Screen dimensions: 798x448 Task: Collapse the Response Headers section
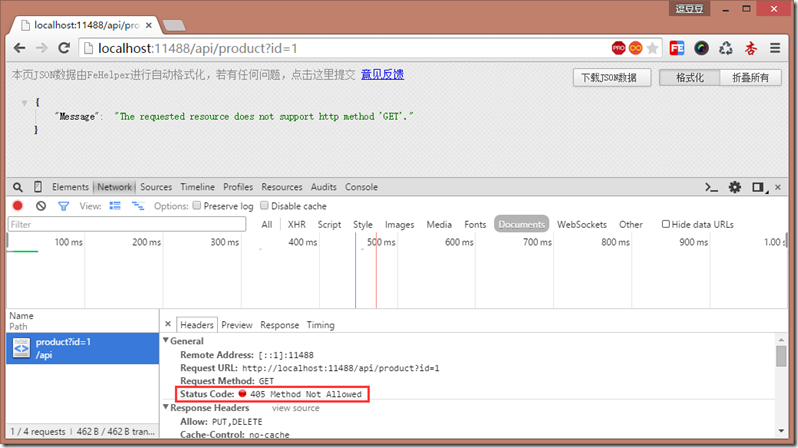(166, 407)
